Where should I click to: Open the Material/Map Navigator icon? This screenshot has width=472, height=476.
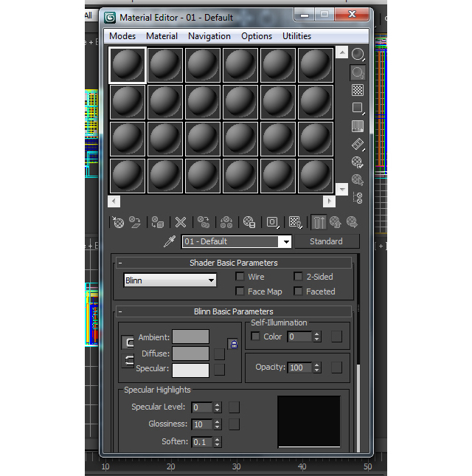[358, 198]
